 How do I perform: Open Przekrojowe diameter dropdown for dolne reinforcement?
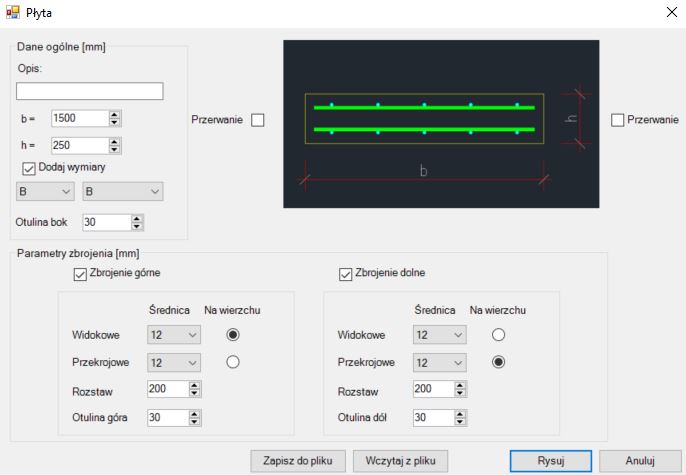(x=440, y=363)
